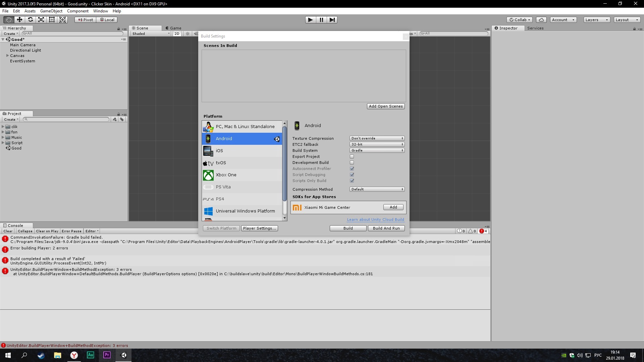
Task: Open the Build System Gradle dropdown
Action: coord(377,150)
